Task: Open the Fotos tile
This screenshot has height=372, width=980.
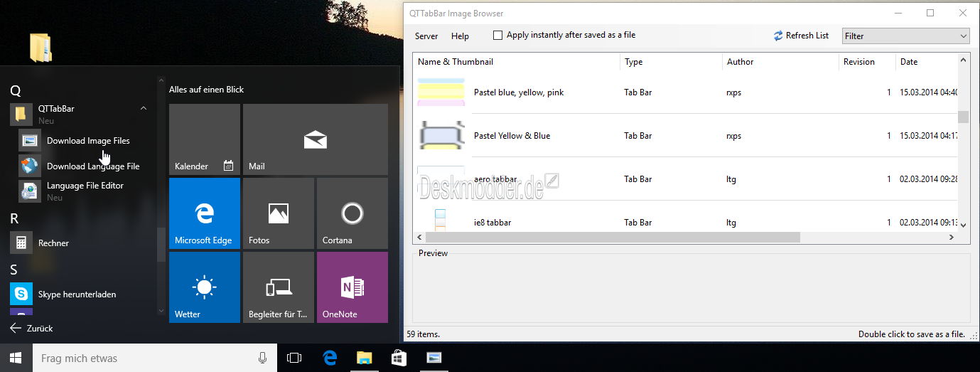Action: pyautogui.click(x=279, y=213)
